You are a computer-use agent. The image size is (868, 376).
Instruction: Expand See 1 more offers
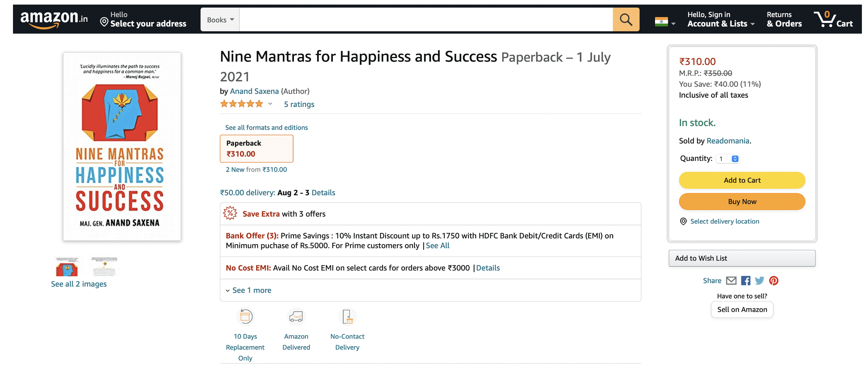click(x=248, y=290)
